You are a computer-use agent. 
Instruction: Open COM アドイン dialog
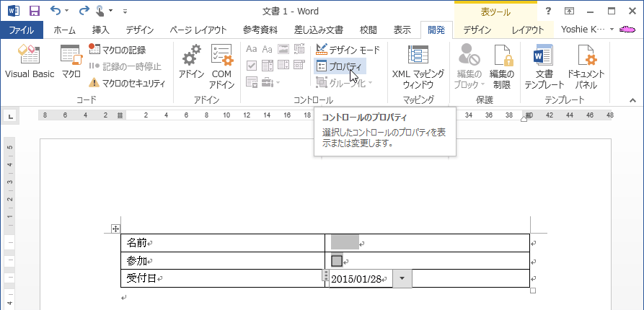(x=222, y=67)
